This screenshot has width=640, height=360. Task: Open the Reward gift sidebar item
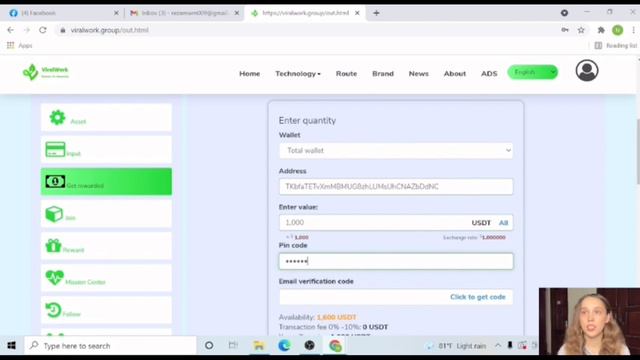pos(106,246)
